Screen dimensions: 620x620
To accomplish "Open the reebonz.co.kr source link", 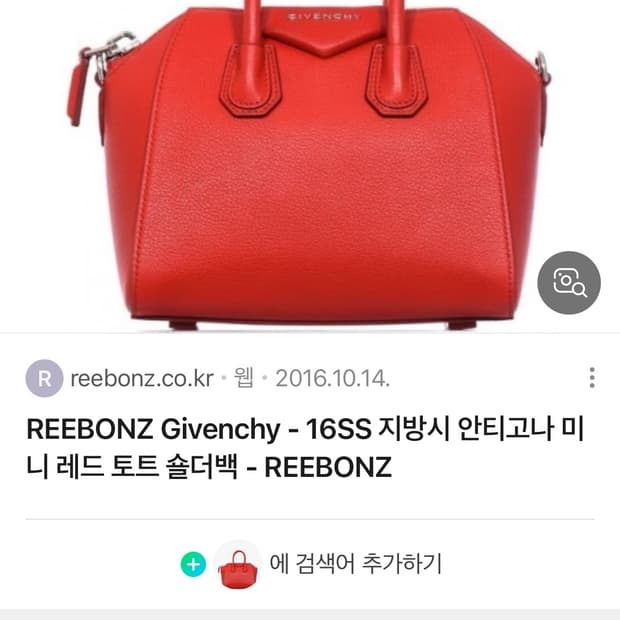I will [142, 378].
